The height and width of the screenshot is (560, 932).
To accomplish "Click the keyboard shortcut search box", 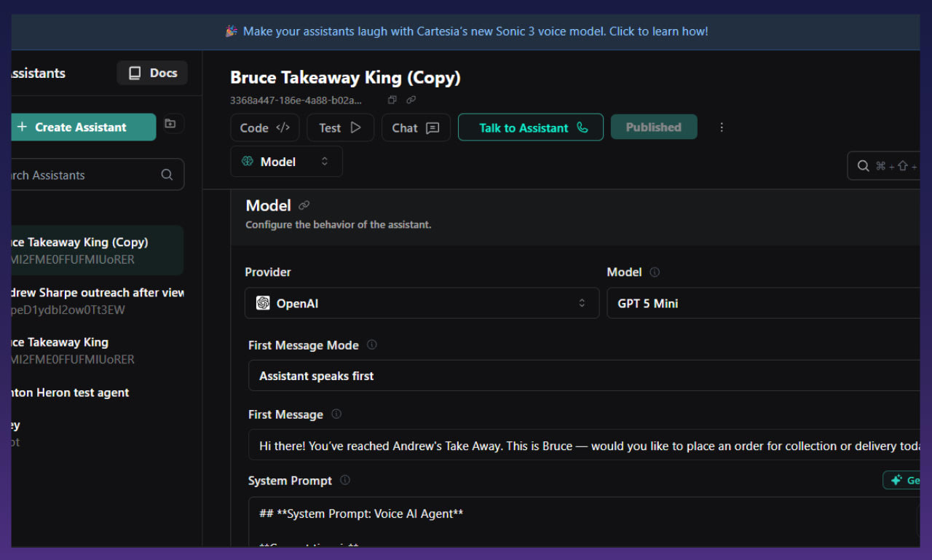I will click(x=883, y=166).
